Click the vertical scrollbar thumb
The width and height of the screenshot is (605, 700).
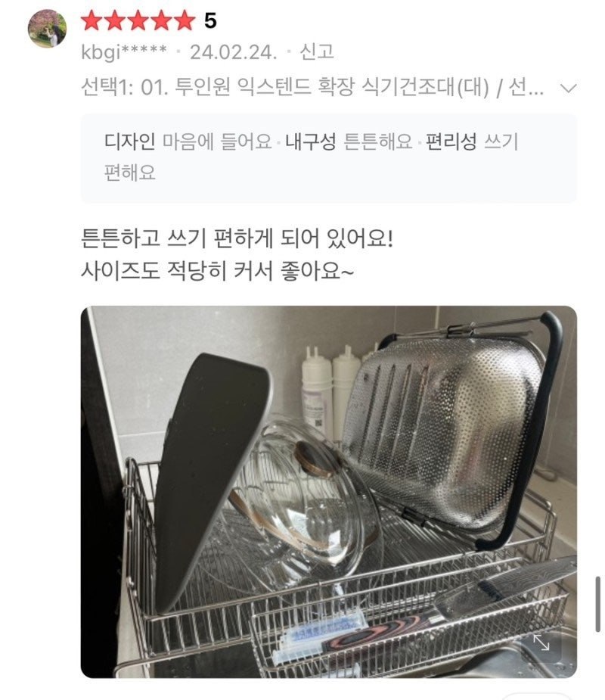pyautogui.click(x=598, y=604)
